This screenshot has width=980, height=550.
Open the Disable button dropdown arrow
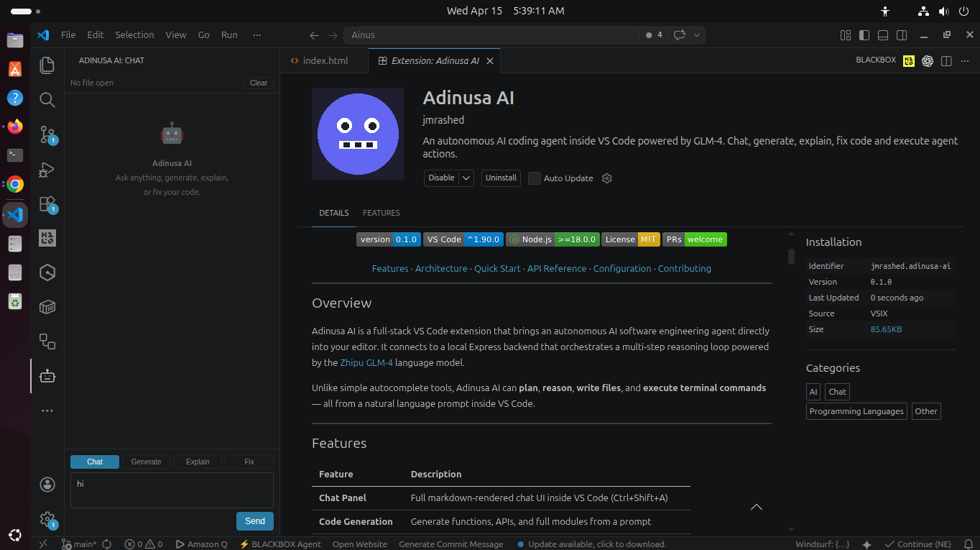(466, 178)
